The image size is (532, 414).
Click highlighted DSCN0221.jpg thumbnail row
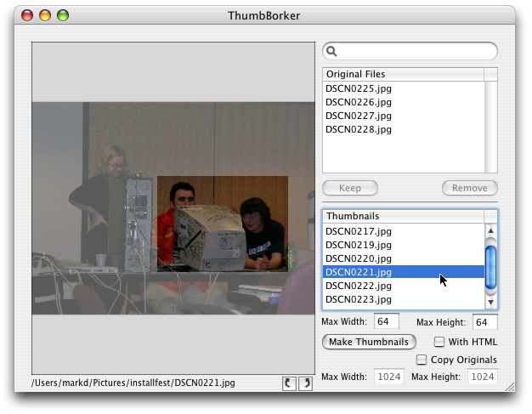[404, 272]
